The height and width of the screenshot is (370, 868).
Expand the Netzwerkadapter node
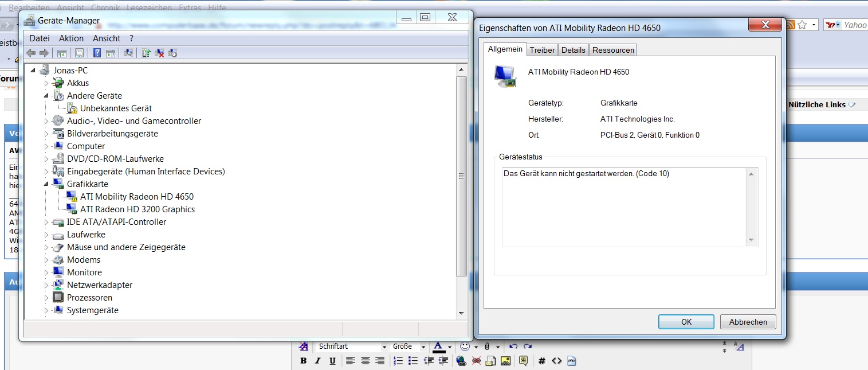click(47, 285)
